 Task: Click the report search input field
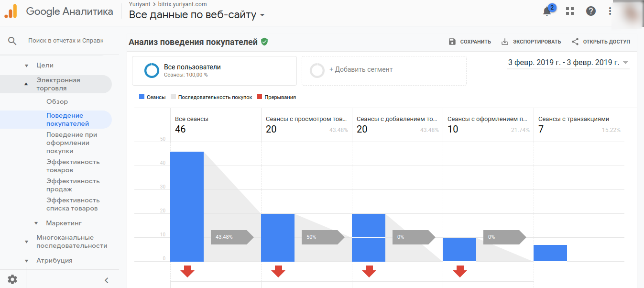[x=65, y=41]
